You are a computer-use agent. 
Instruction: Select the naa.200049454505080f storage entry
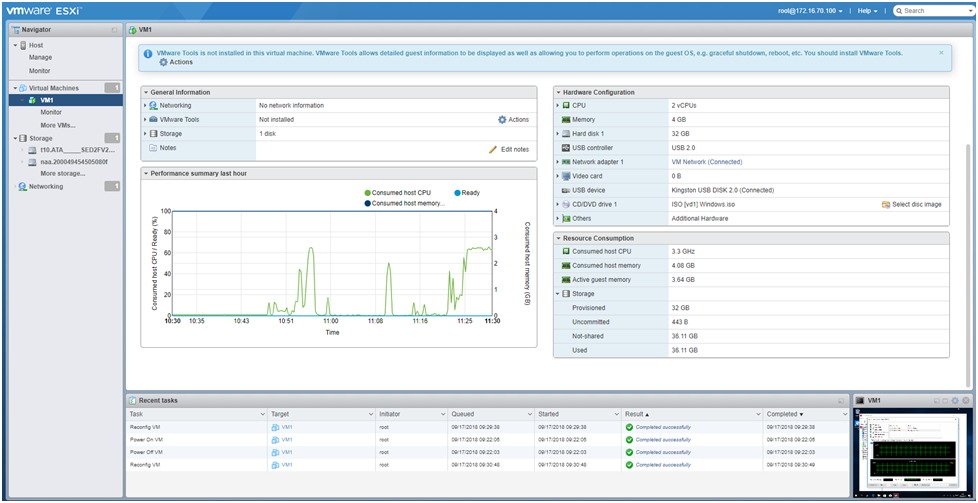(74, 162)
